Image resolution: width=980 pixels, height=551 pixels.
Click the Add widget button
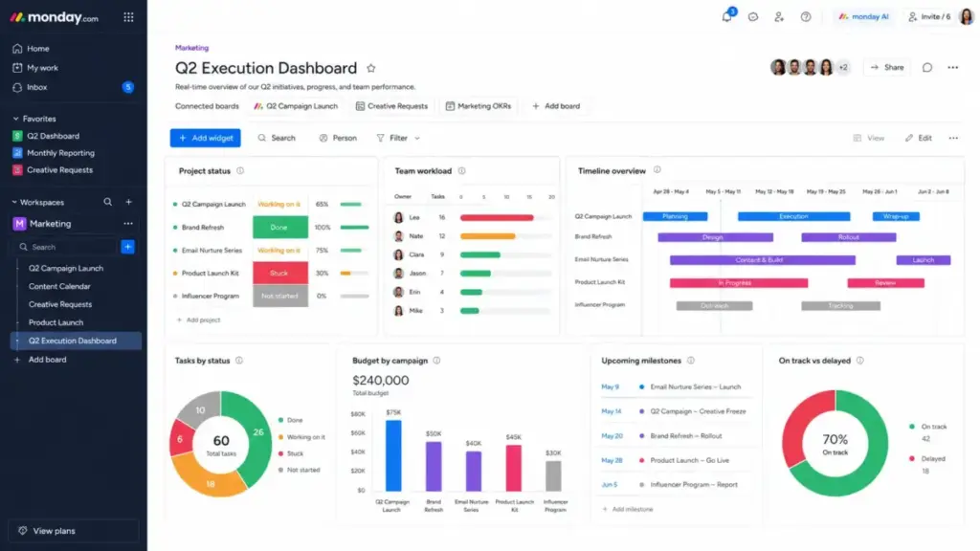click(x=205, y=138)
